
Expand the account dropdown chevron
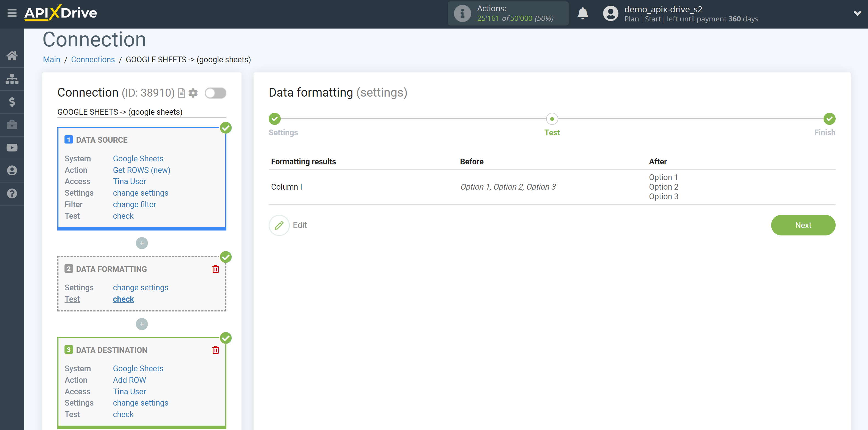tap(857, 13)
